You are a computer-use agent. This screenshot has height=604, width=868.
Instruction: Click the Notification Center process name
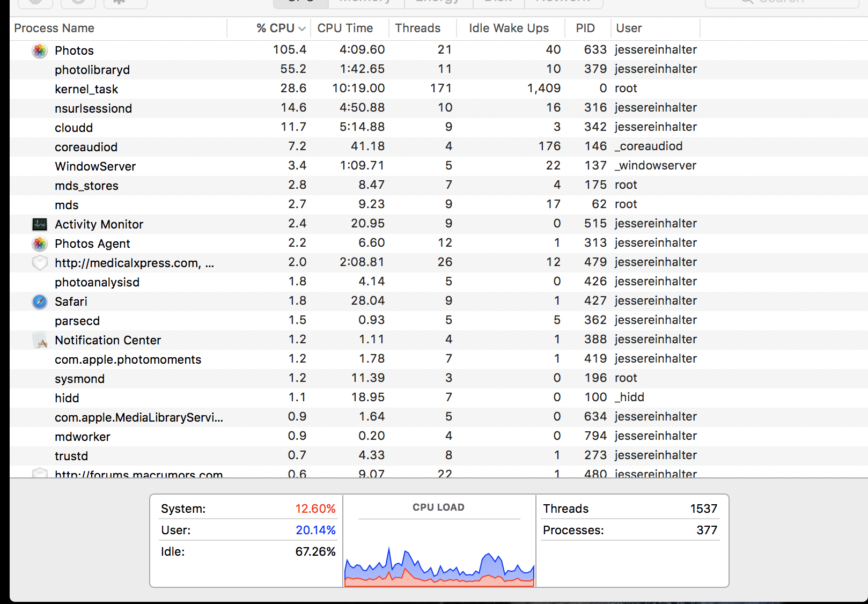[108, 340]
